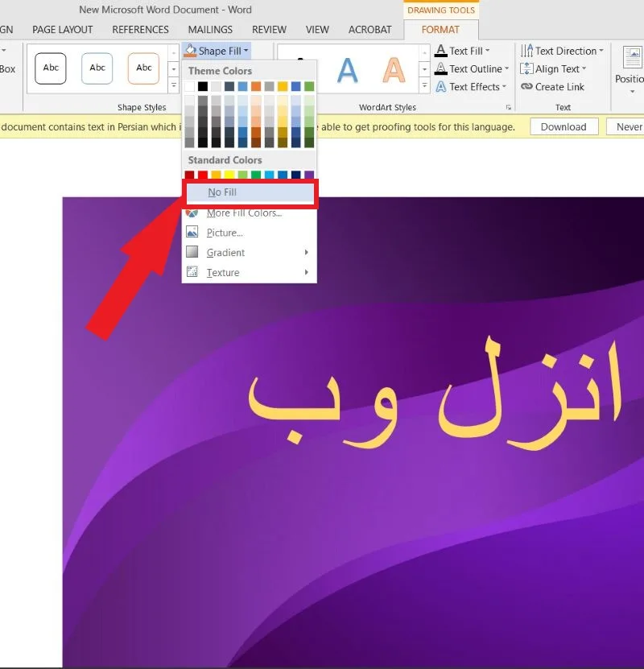Apply the blue outline Abc shape style
Viewport: 644px width, 669px height.
click(x=97, y=68)
